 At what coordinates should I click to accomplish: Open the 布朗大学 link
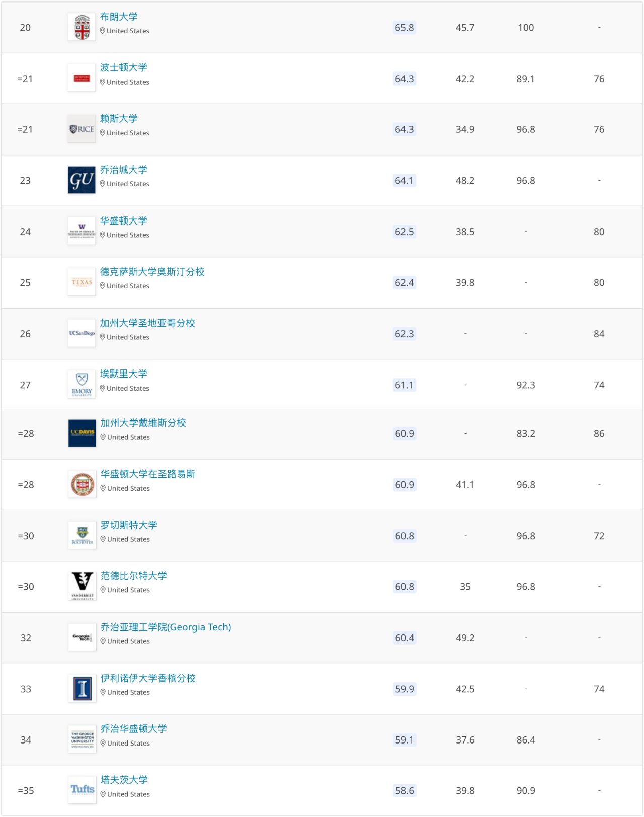[119, 17]
